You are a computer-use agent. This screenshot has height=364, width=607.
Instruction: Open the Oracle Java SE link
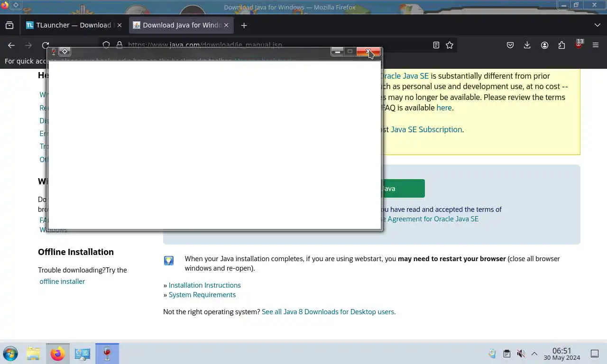[404, 76]
